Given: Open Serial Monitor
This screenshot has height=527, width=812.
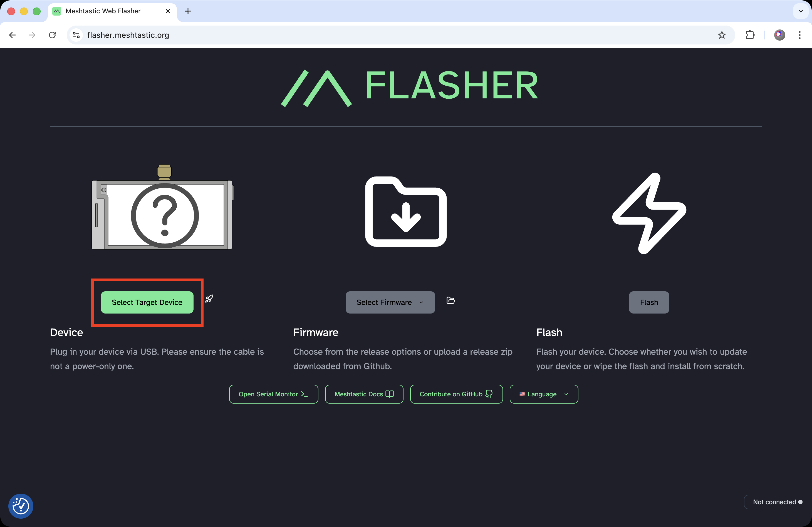Looking at the screenshot, I should pos(273,394).
